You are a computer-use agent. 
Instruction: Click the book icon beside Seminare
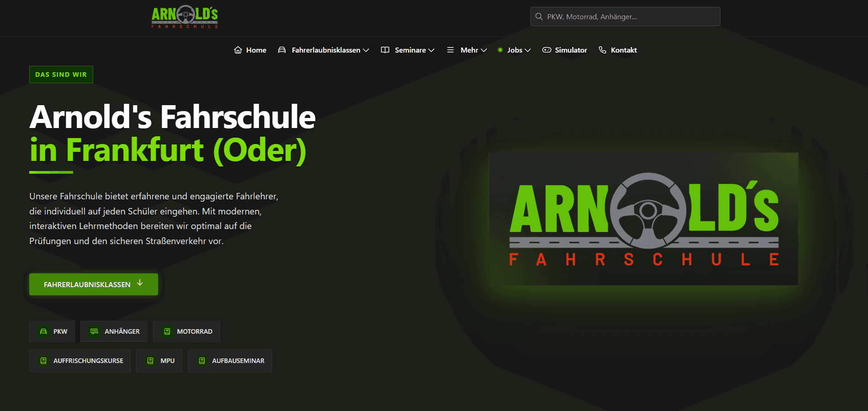pyautogui.click(x=385, y=50)
